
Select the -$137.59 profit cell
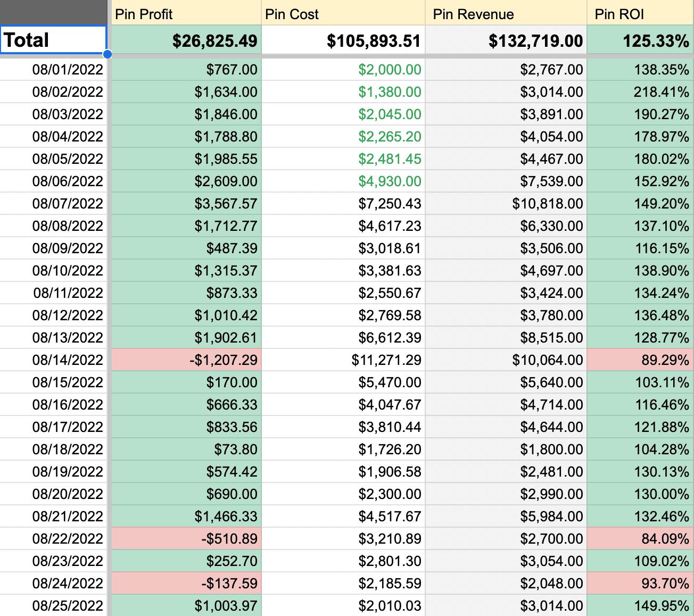tap(186, 584)
